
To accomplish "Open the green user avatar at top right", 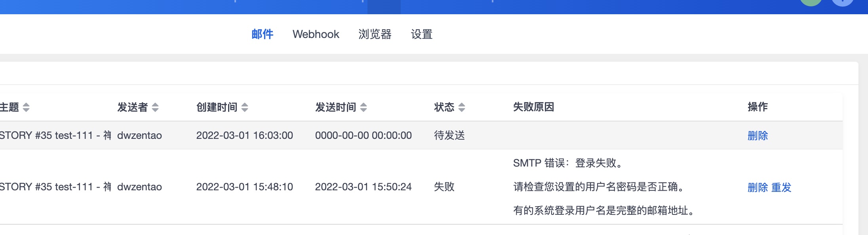I will [x=811, y=2].
